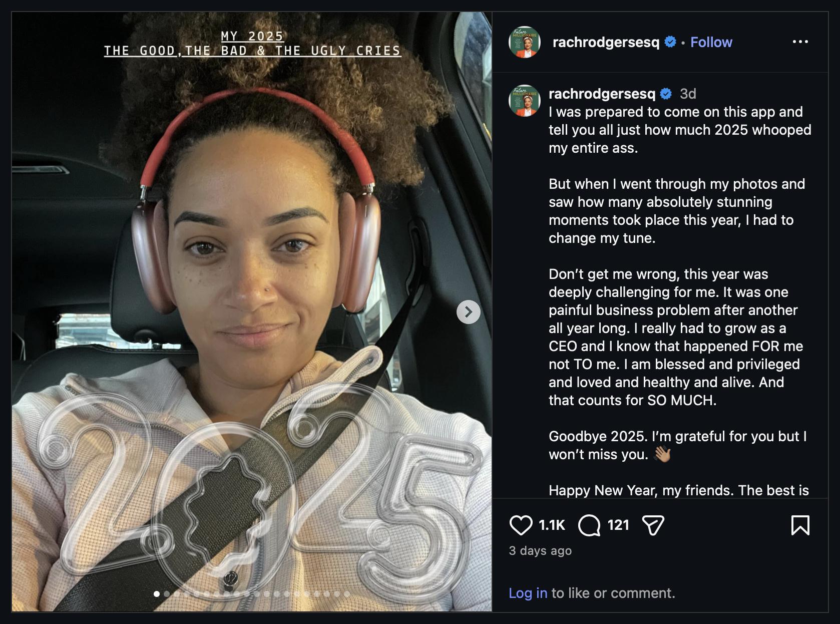View the 1.1K likes count
The height and width of the screenshot is (624, 840).
coord(552,525)
